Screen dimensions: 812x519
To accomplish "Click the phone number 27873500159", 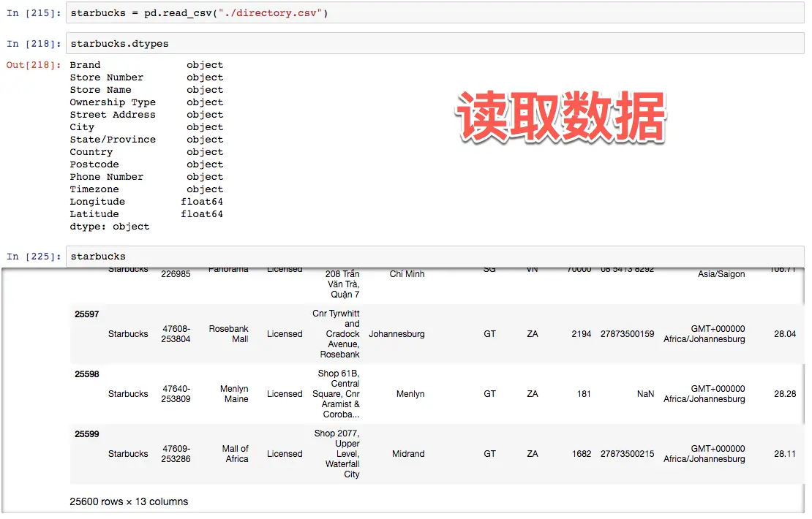I will pos(627,334).
